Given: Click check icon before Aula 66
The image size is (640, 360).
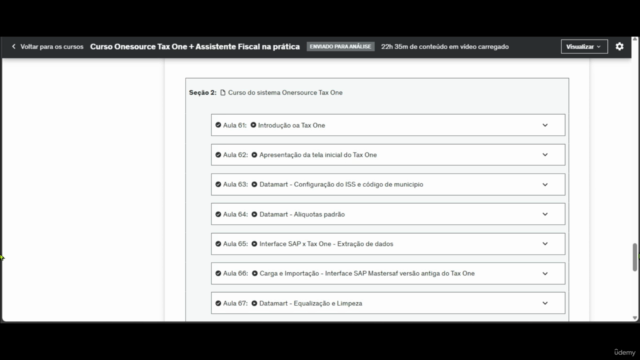Looking at the screenshot, I should 218,273.
